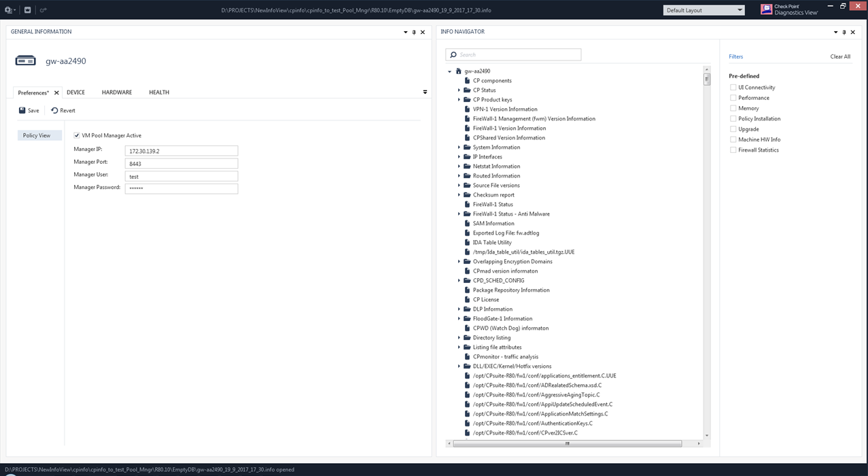Click the CPmonitor - traffic analysis file icon

467,357
